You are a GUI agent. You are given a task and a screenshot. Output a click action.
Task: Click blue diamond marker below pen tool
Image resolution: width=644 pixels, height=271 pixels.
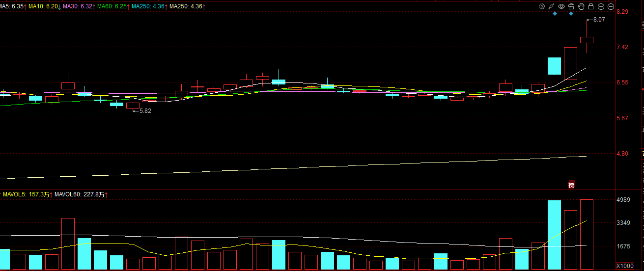click(555, 14)
